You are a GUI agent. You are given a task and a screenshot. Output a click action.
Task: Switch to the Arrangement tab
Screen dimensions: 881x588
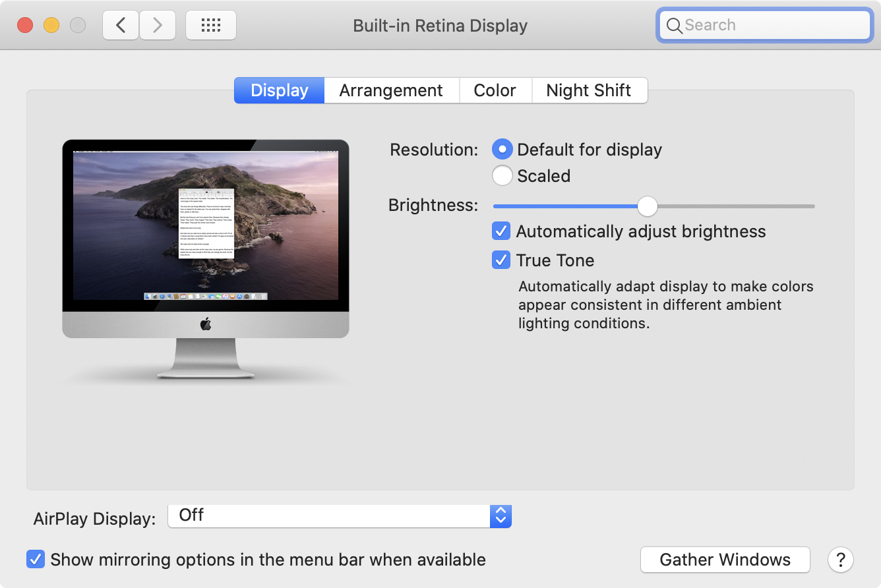391,90
